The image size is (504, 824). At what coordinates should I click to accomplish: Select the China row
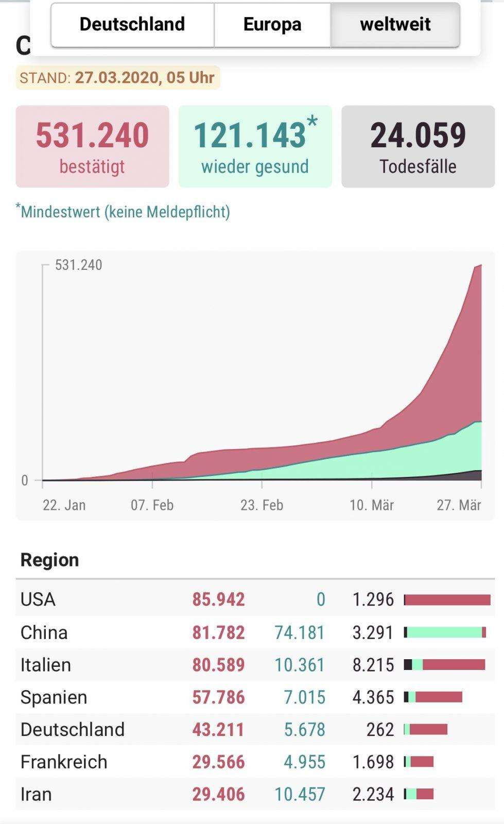(255, 632)
